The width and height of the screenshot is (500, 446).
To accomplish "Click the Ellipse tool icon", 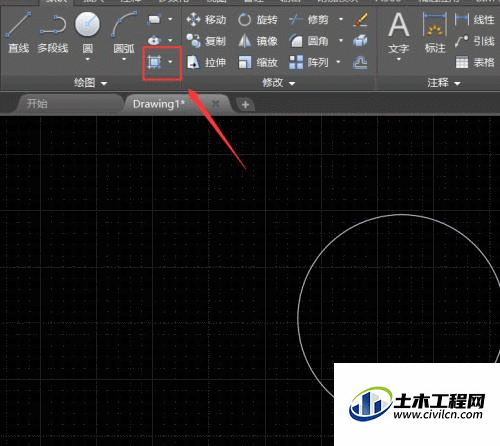I will [x=154, y=41].
